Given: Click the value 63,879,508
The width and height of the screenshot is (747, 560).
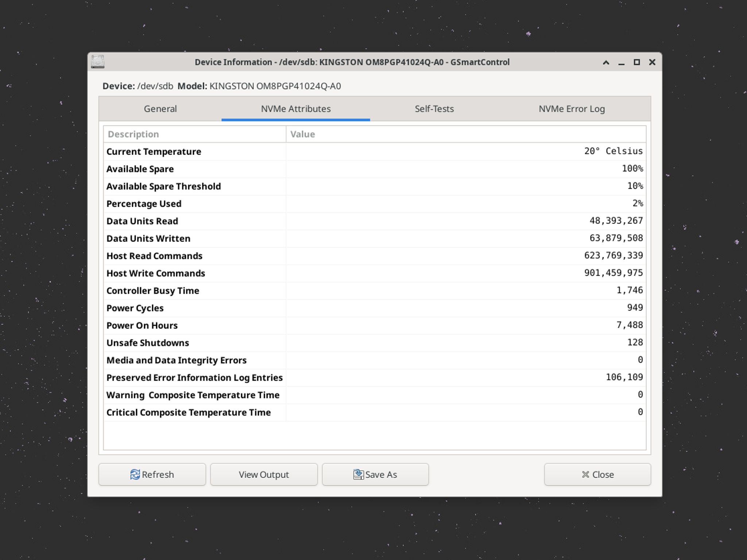Looking at the screenshot, I should tap(616, 238).
